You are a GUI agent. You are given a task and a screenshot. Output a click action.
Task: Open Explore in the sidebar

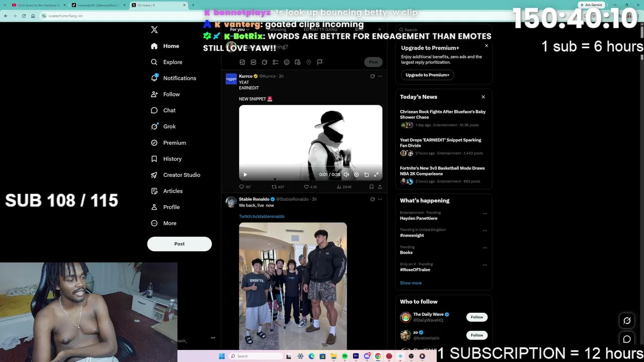click(167, 62)
